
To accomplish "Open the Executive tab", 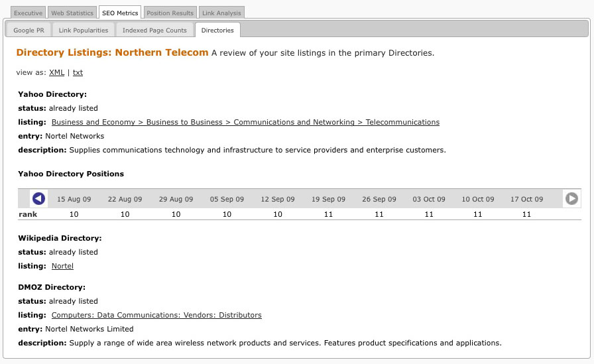I will [28, 13].
